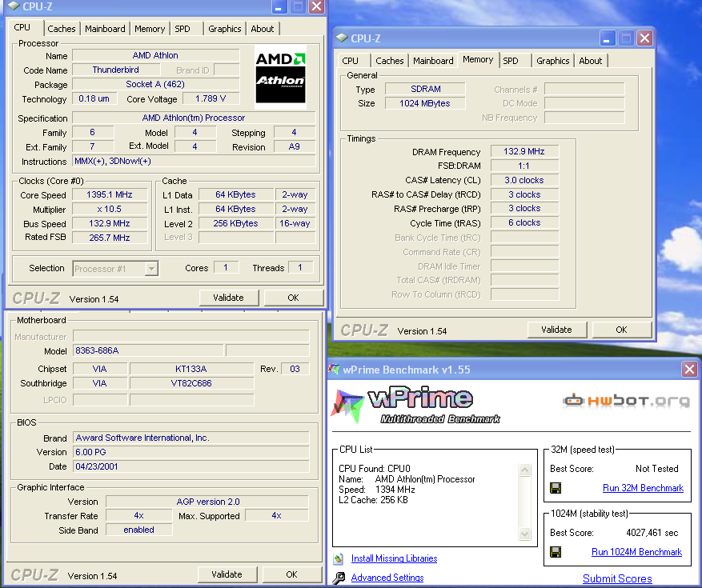Click Install Missing Libraries link
Screen dimensions: 702x588
(394, 558)
